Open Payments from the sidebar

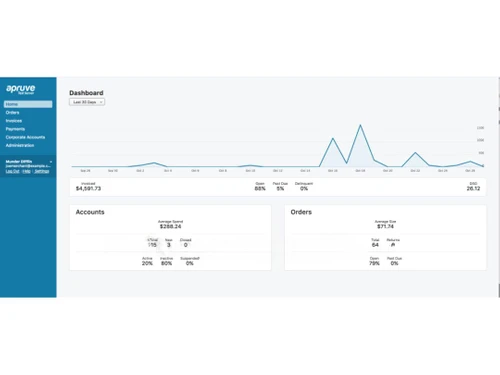pos(15,129)
